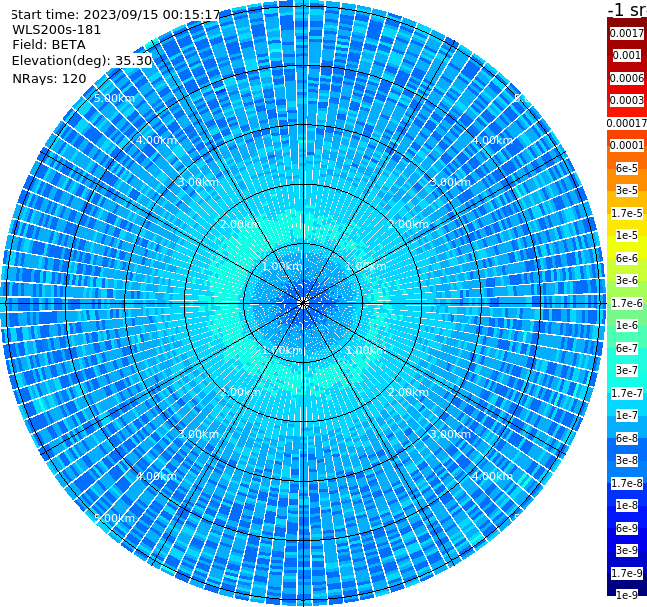Click the 1.7e-5 colorbar label

[x=627, y=213]
